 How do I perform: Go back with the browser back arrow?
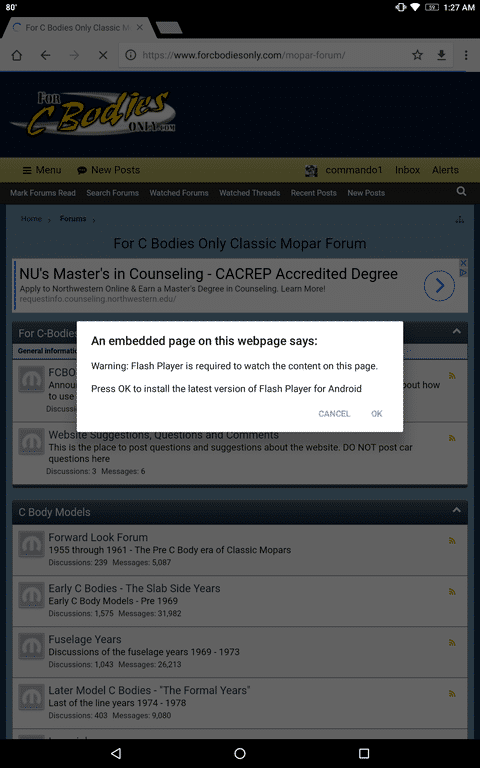tap(45, 55)
